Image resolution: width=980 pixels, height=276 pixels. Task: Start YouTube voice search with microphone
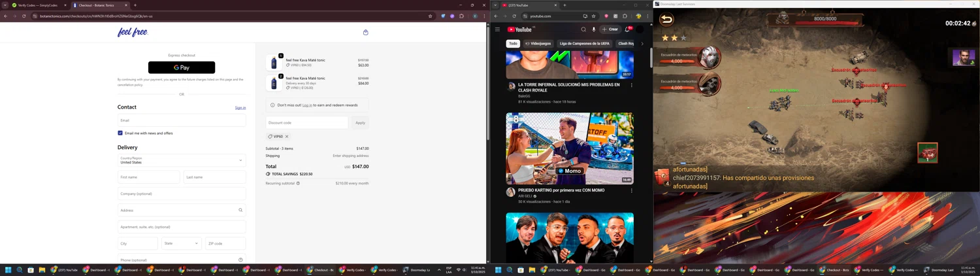pyautogui.click(x=594, y=29)
